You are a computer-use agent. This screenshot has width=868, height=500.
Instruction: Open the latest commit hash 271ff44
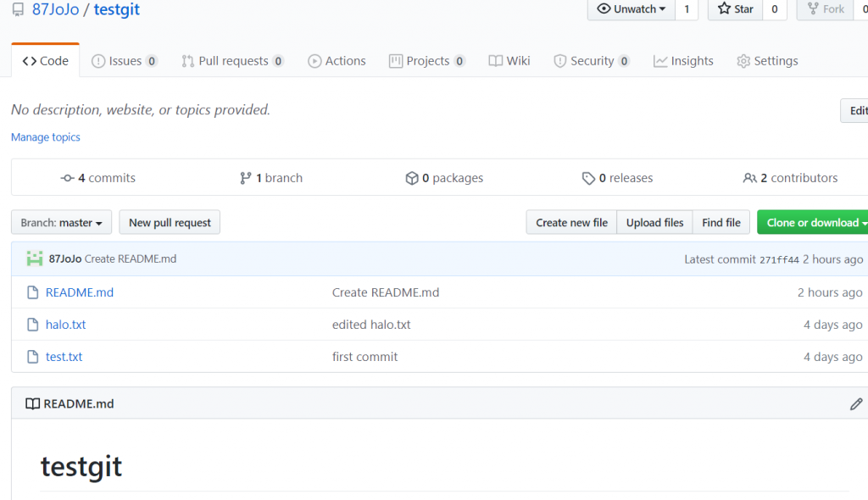[779, 259]
